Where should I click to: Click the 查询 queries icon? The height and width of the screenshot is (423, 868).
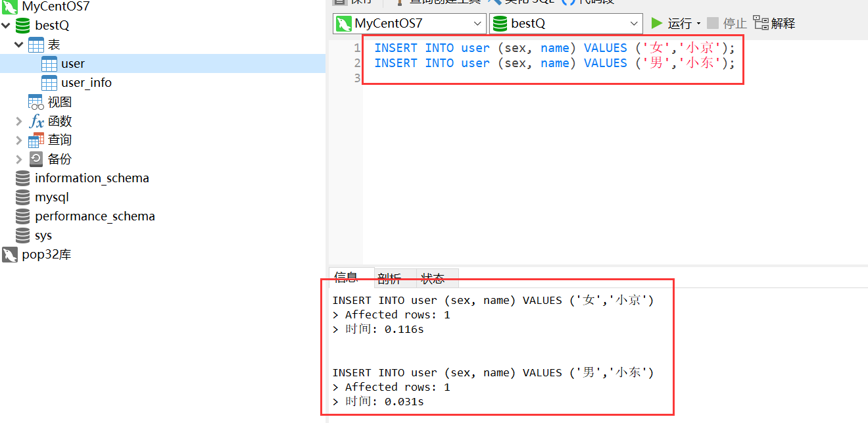36,140
